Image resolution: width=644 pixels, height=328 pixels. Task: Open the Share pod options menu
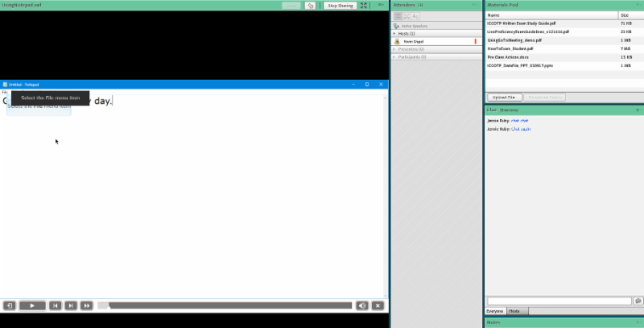(381, 5)
